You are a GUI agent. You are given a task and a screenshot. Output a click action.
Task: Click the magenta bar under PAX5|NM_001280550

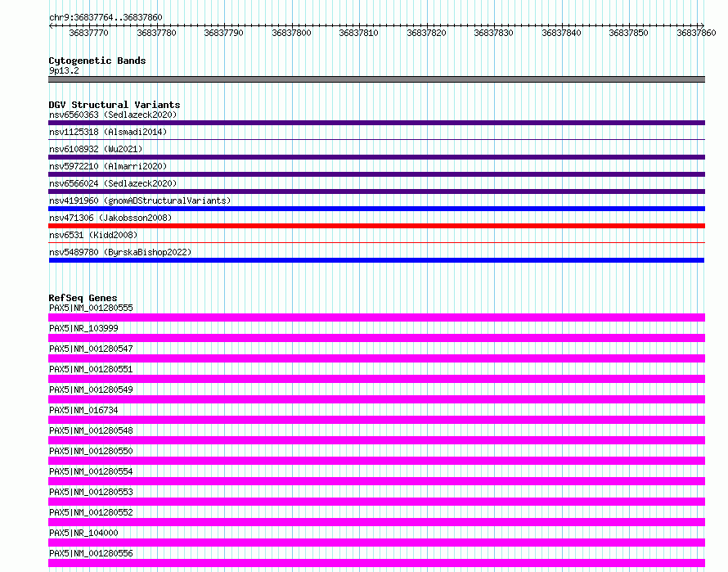(376, 461)
